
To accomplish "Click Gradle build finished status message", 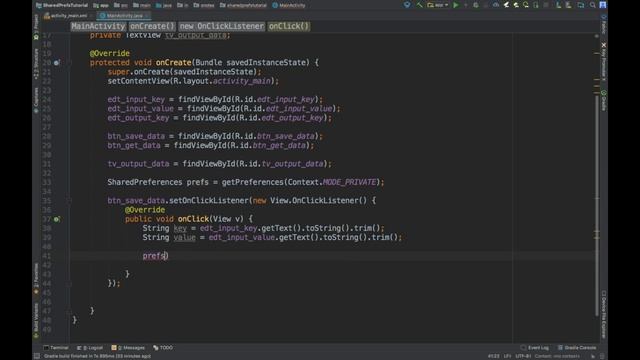I will coord(97,356).
